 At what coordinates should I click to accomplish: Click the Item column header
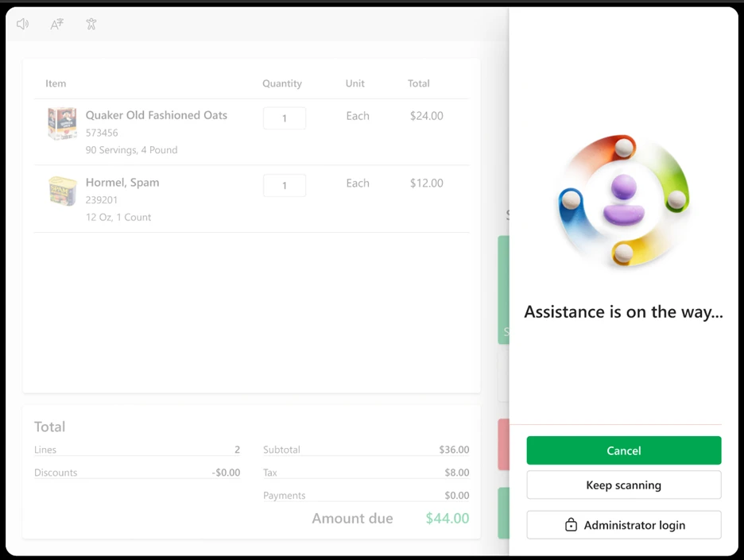56,83
